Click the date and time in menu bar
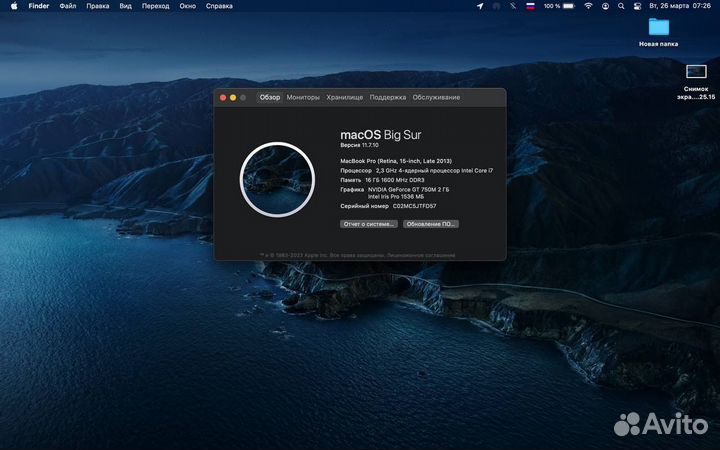Screen dimensions: 720x450 (680, 6)
